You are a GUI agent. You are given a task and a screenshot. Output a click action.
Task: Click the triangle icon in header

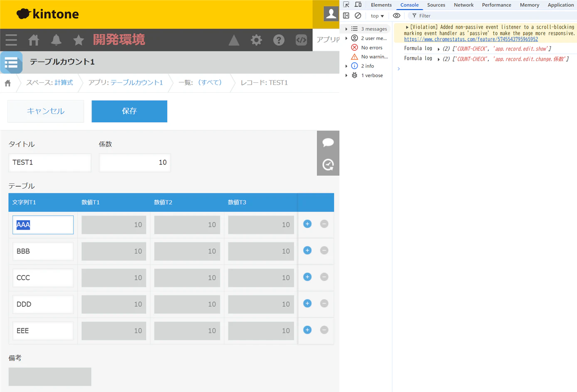click(234, 40)
